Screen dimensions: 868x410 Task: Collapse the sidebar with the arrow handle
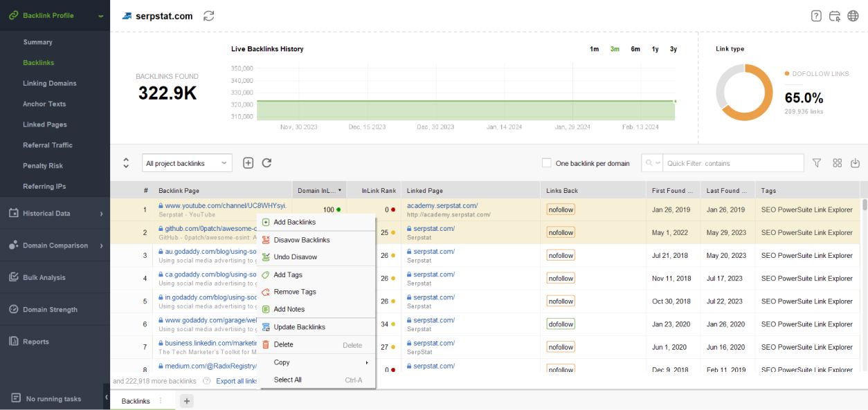(x=107, y=398)
